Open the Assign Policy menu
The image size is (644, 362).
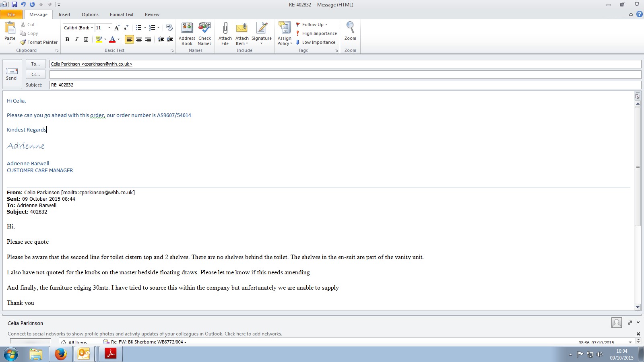(x=285, y=34)
